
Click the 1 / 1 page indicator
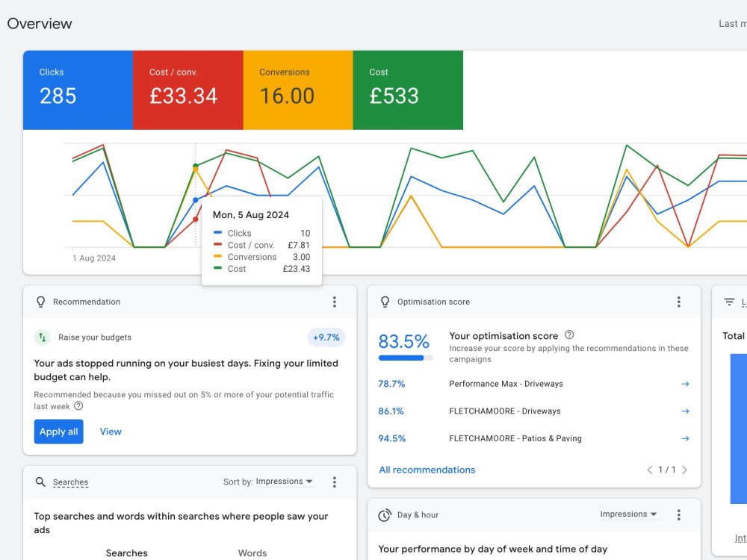[x=667, y=470]
